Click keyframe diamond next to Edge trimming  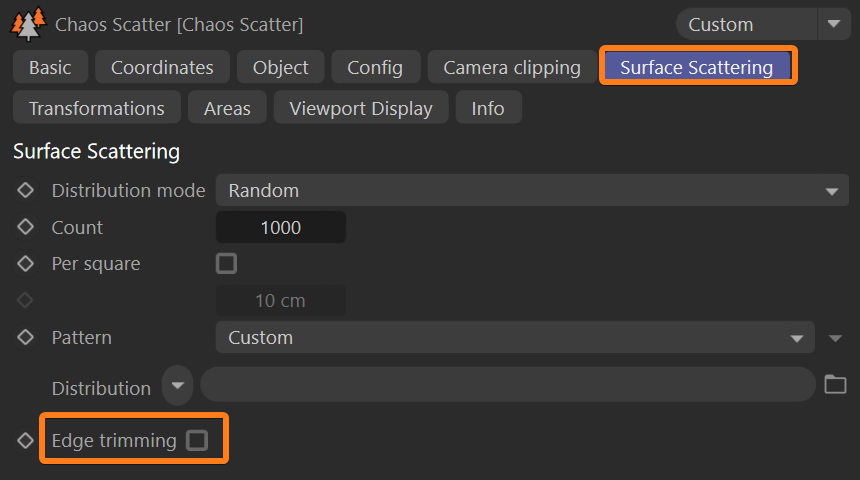(x=26, y=440)
